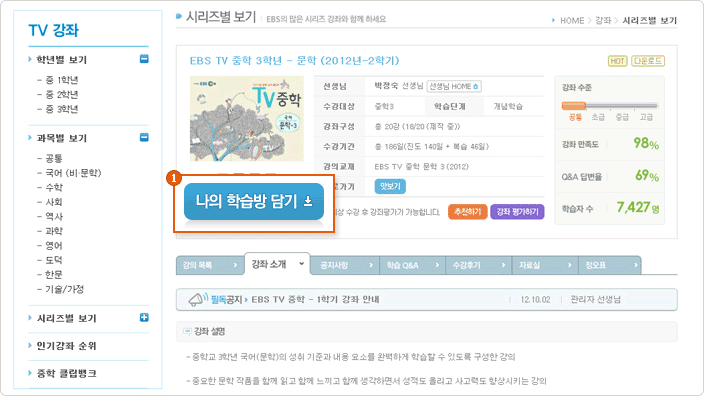Click the 강좌 수준 level bar

(610, 106)
